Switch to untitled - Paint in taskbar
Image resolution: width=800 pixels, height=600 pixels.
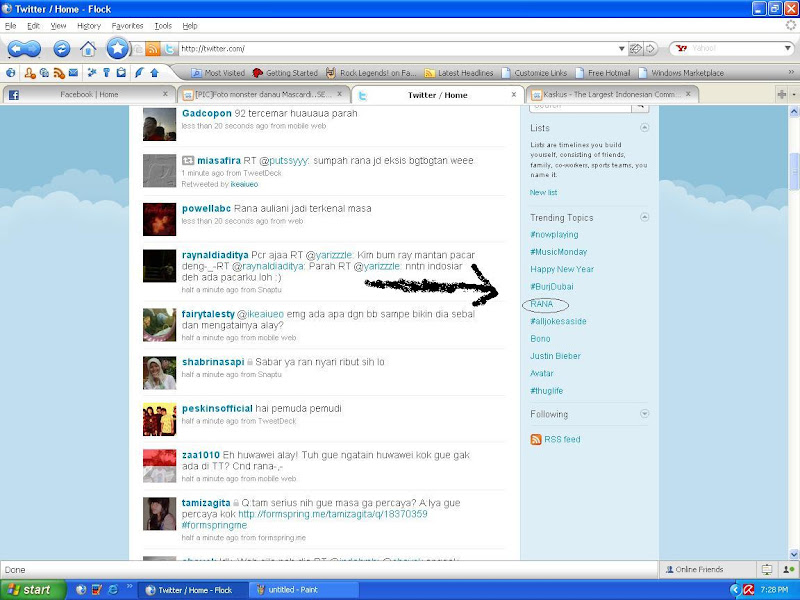tap(303, 590)
